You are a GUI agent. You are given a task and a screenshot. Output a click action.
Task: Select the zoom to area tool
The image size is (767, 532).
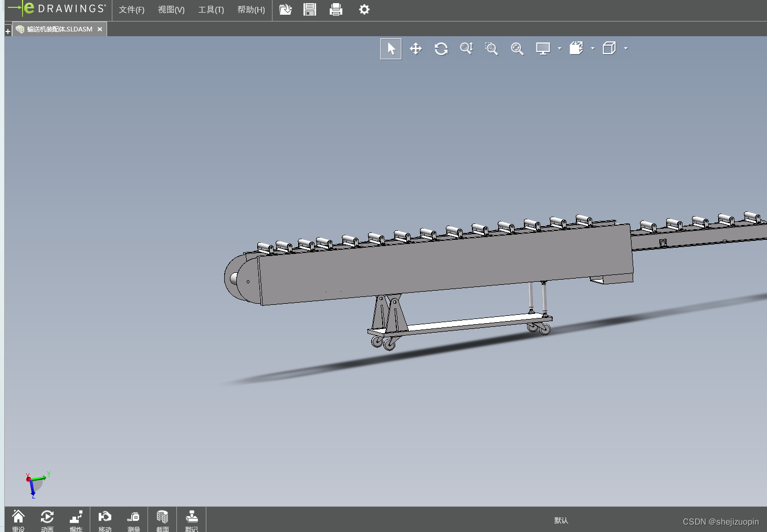pos(491,49)
